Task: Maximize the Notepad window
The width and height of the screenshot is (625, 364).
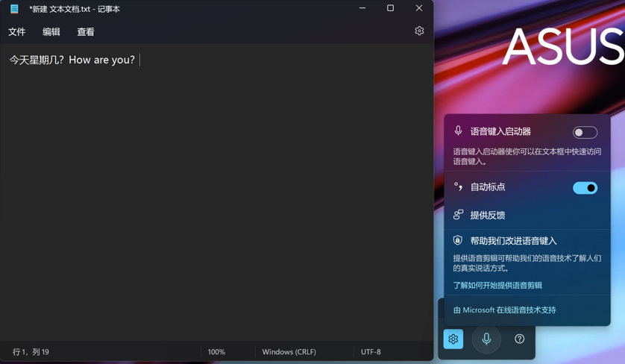Action: pyautogui.click(x=390, y=8)
